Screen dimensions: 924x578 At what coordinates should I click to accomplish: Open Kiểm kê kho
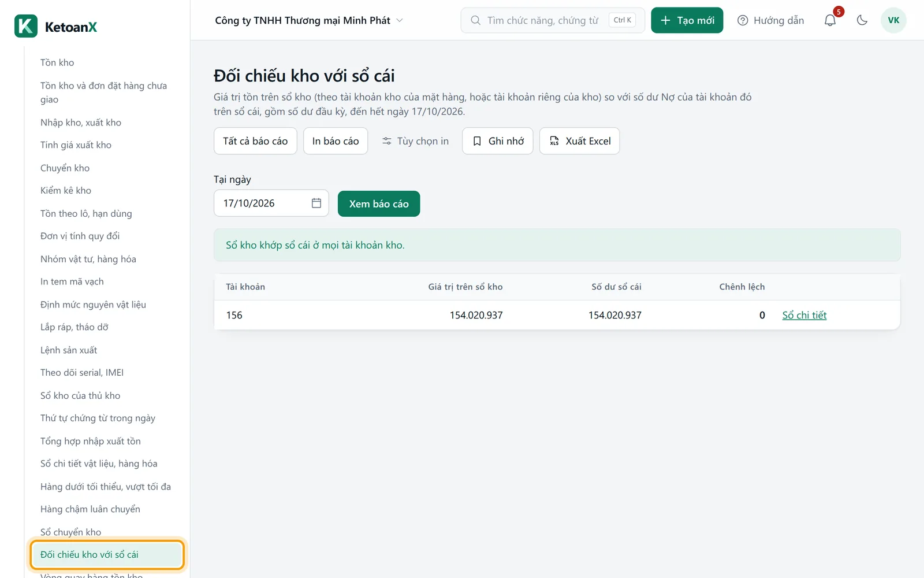pyautogui.click(x=66, y=191)
